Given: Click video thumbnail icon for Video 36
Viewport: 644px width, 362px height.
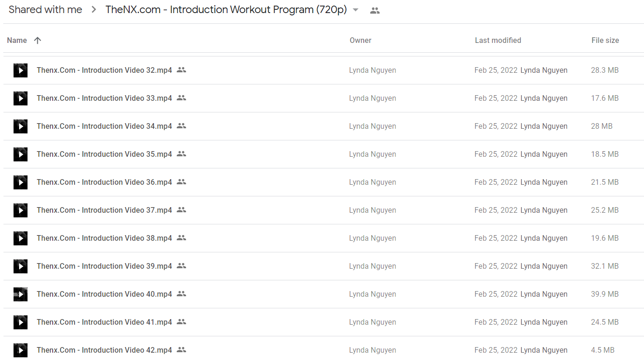Looking at the screenshot, I should click(21, 182).
